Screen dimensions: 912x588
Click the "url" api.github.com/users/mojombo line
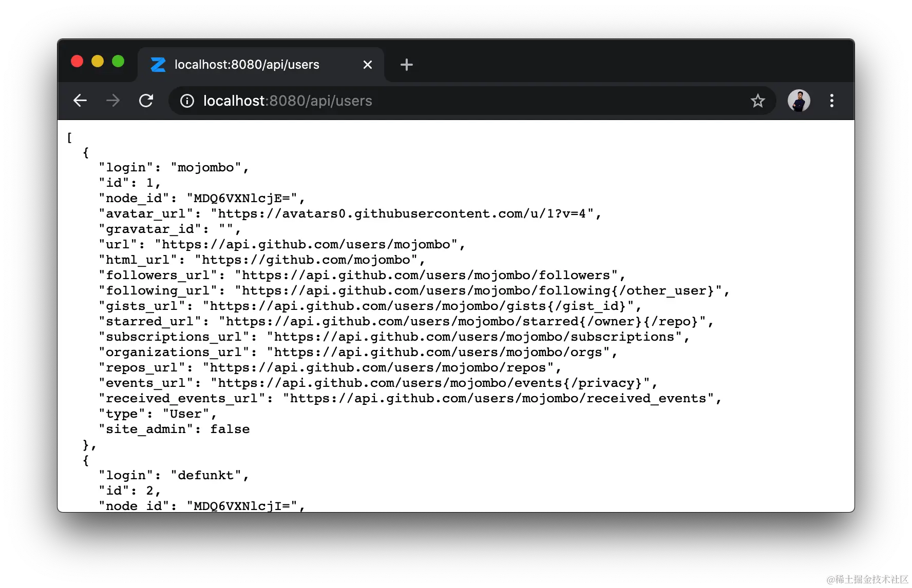tap(282, 245)
